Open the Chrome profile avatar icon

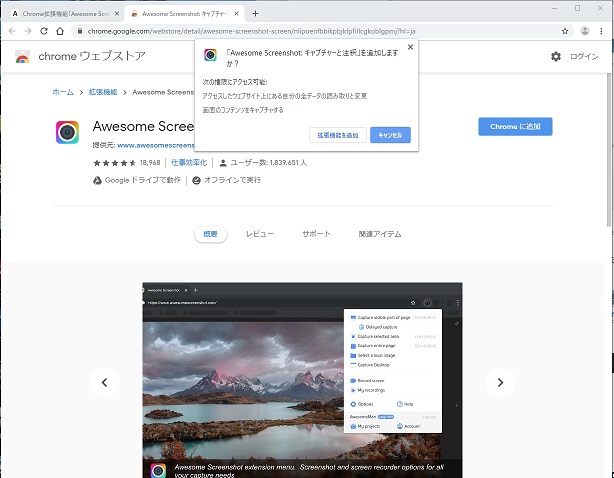[585, 31]
